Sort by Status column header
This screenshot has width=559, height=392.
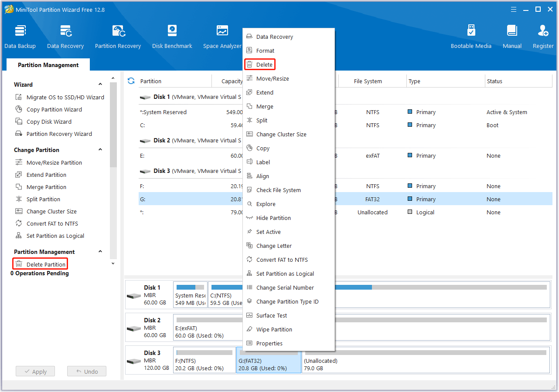coord(518,81)
